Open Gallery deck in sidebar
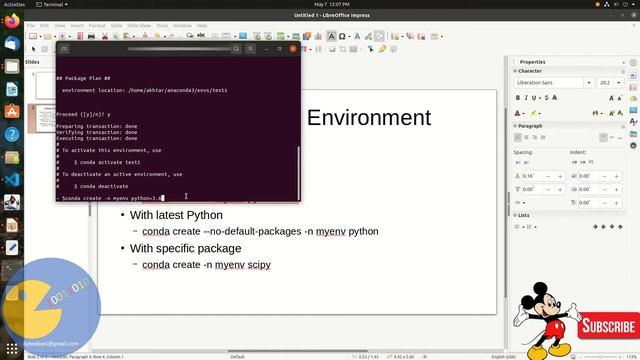The width and height of the screenshot is (640, 360). click(633, 133)
